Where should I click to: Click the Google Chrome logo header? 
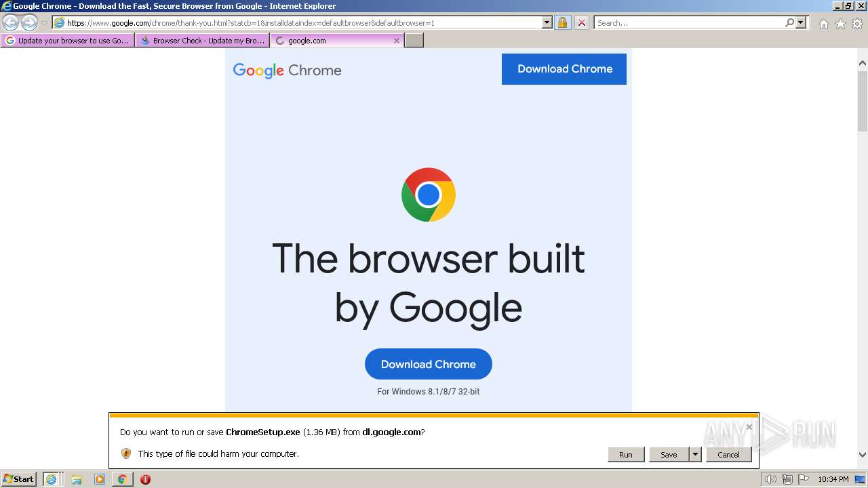tap(287, 70)
